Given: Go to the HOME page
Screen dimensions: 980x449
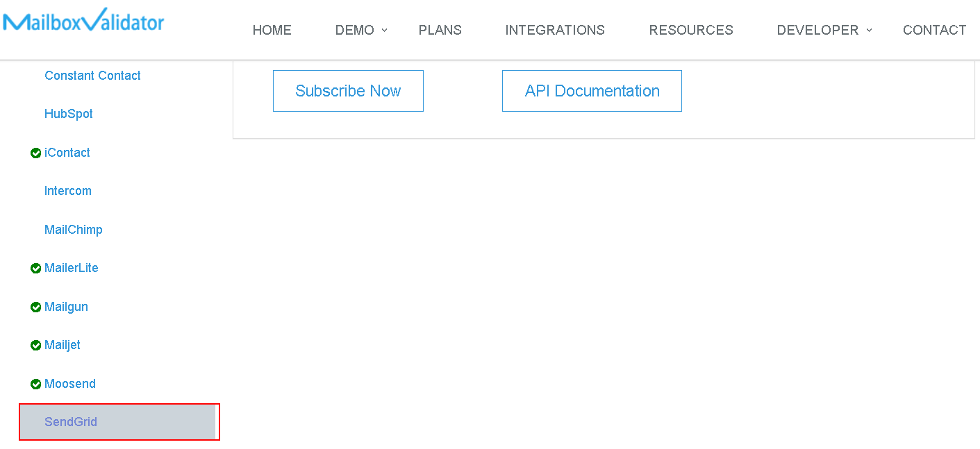Looking at the screenshot, I should click(272, 30).
